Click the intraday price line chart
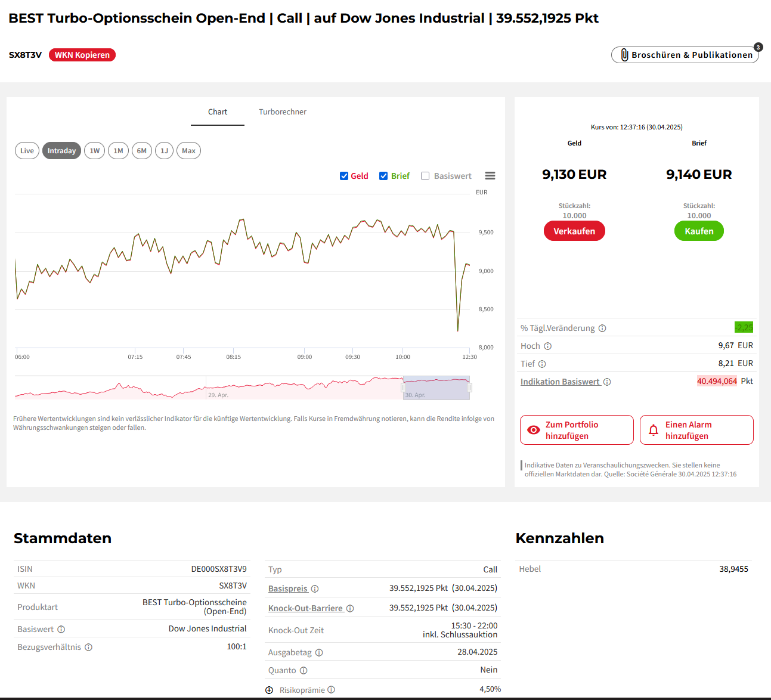 click(x=242, y=270)
